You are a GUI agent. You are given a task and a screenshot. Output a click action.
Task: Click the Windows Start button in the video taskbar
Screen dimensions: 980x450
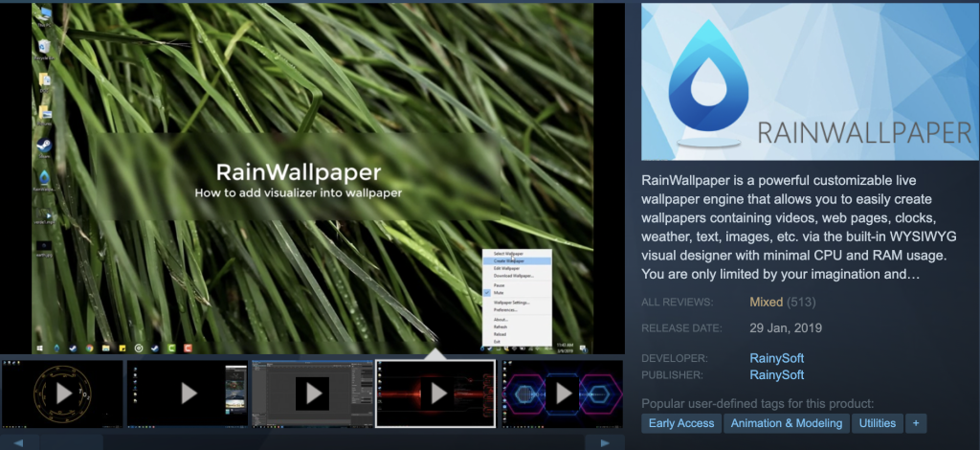pos(40,349)
